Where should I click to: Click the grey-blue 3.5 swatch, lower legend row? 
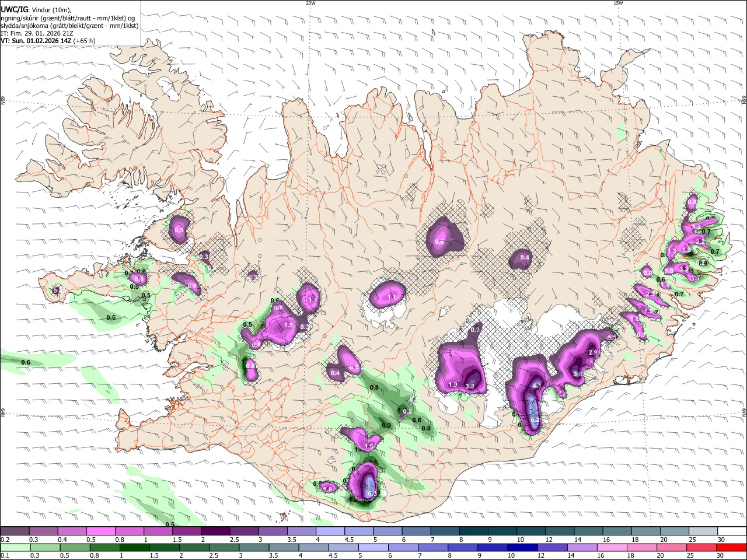(x=284, y=547)
